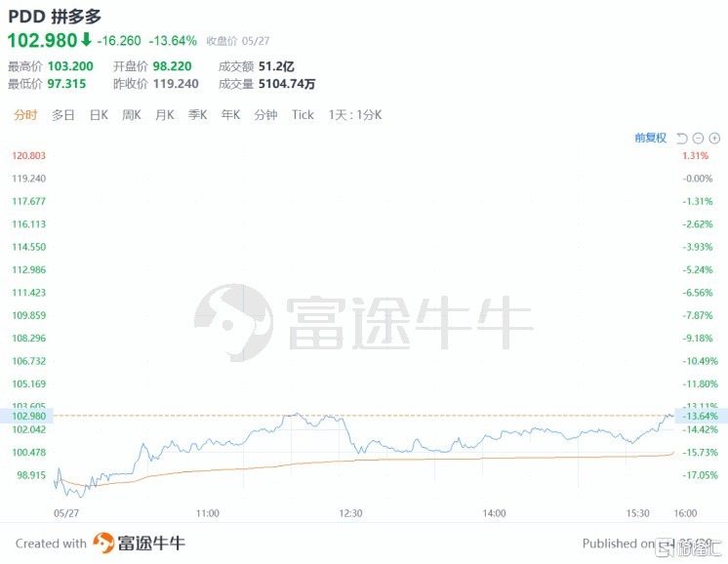Switch to the 多日 tab
Screen dimensions: 728x564
pos(63,115)
